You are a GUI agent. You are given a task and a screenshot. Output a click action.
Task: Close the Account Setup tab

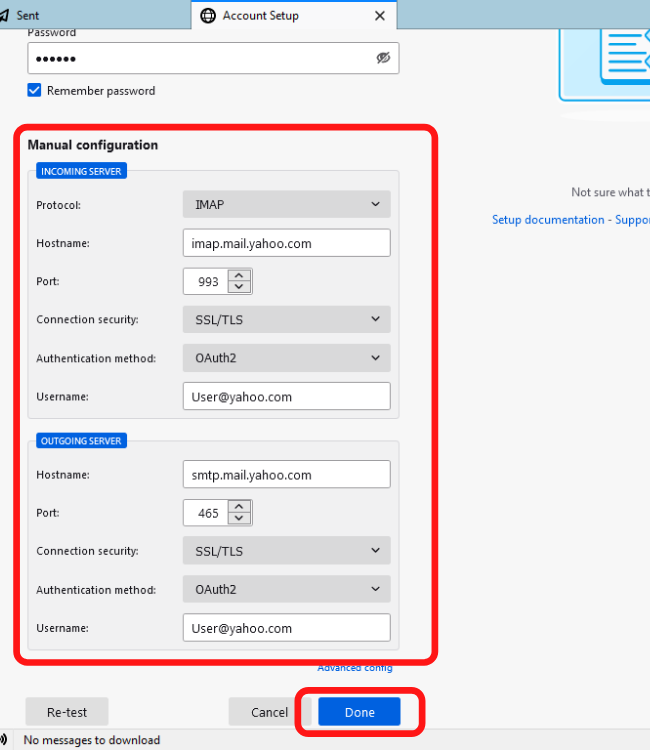coord(380,16)
